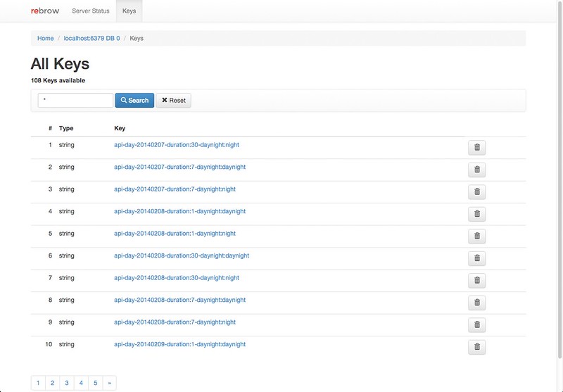
Task: Go to pagination page 5
Action: [x=96, y=383]
